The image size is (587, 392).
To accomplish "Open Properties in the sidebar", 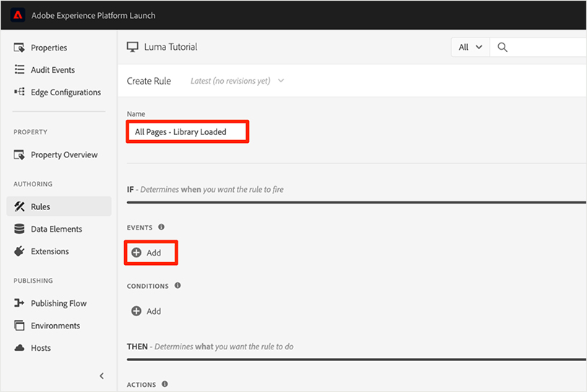I will point(49,48).
